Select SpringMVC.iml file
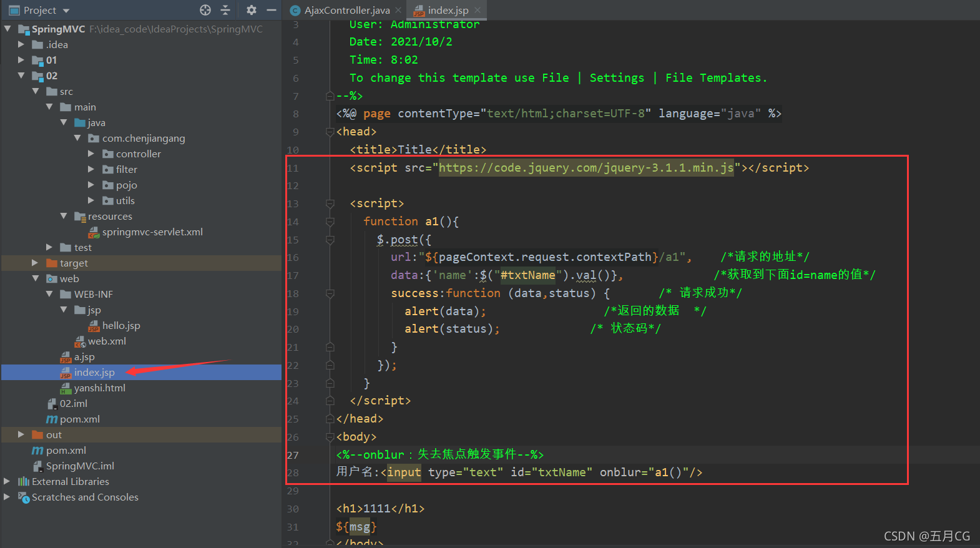Screen dimensions: 980x548 pyautogui.click(x=80, y=466)
